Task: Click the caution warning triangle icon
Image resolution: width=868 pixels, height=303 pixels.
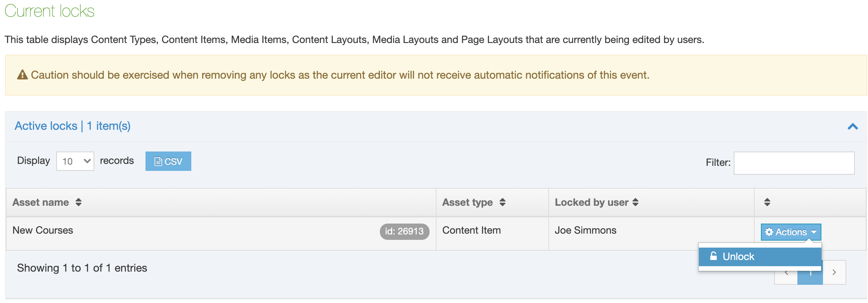Action: tap(23, 74)
